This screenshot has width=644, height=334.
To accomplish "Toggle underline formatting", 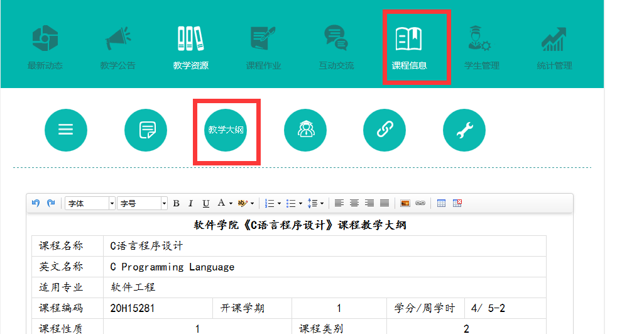I will [206, 203].
